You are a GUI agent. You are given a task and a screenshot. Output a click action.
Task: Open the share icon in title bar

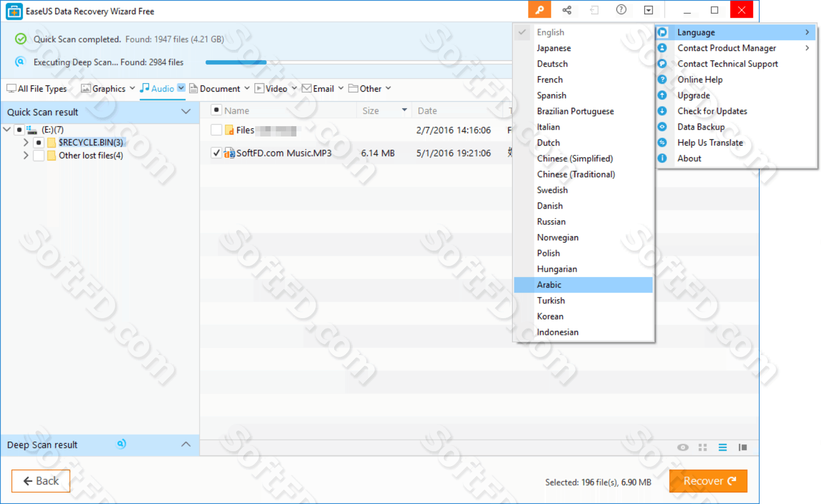click(567, 10)
